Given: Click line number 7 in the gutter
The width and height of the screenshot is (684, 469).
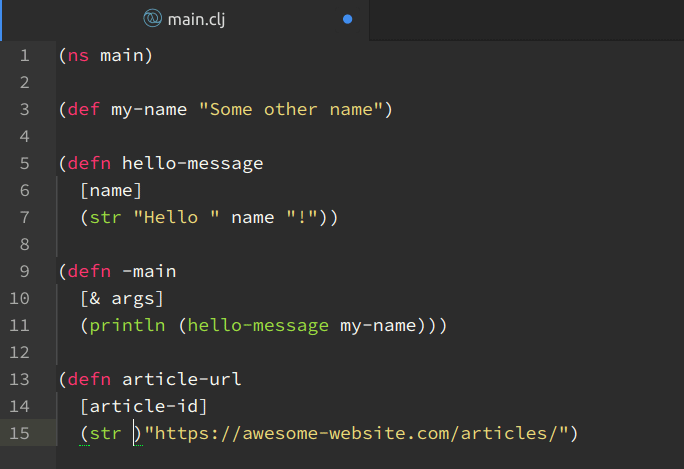Looking at the screenshot, I should pos(25,218).
